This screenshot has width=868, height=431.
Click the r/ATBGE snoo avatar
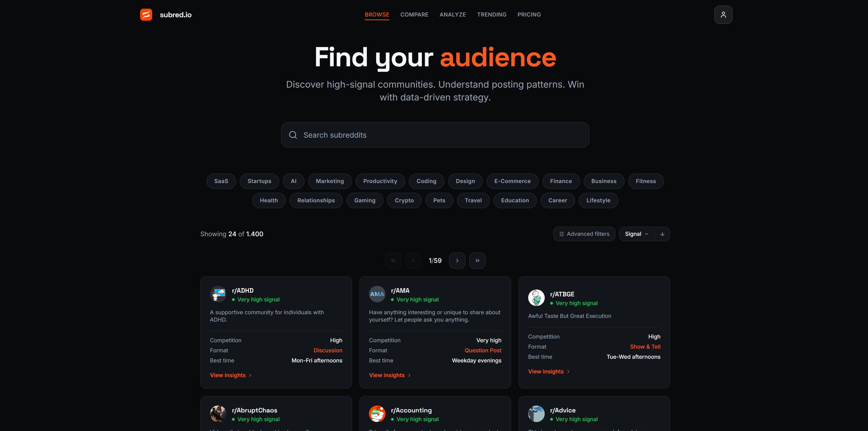pos(536,298)
